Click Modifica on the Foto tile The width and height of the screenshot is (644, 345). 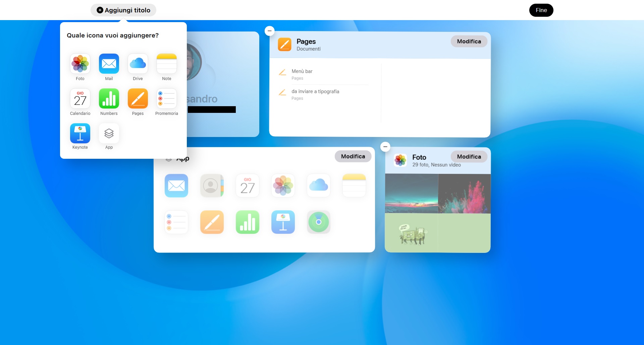click(469, 157)
